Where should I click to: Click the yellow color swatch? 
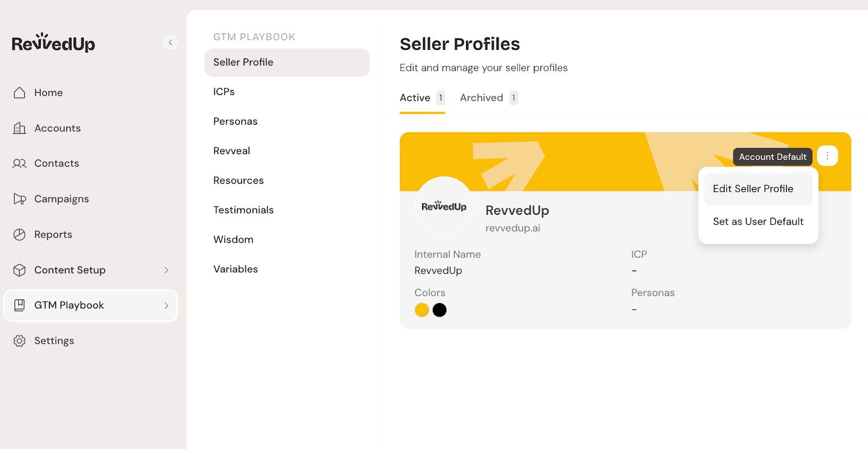pyautogui.click(x=422, y=310)
